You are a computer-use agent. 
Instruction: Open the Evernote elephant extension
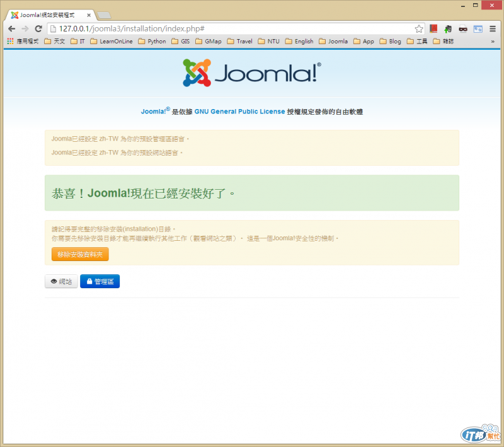[x=448, y=29]
